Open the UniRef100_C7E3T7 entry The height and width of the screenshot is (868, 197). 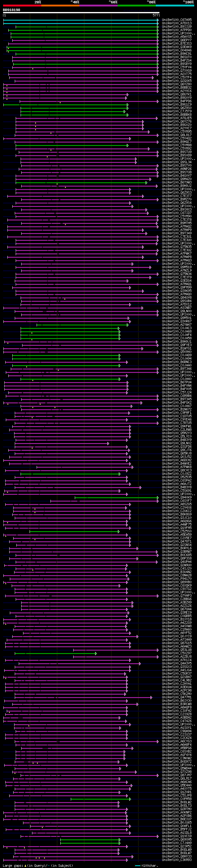coord(177,196)
